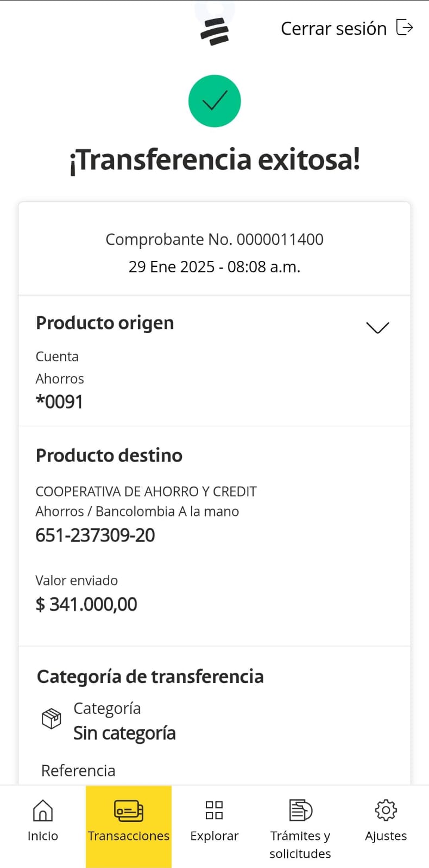Click the Valor enviado amount $ 341.000,00

(86, 604)
